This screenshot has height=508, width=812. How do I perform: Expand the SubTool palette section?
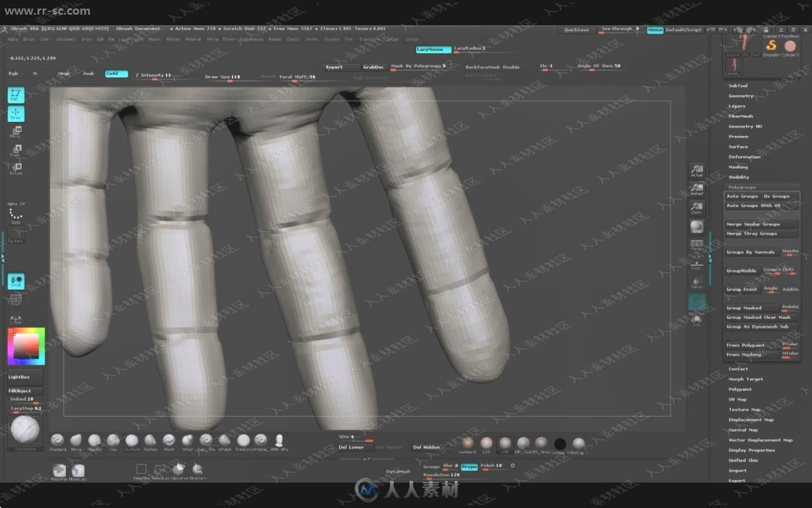(738, 86)
